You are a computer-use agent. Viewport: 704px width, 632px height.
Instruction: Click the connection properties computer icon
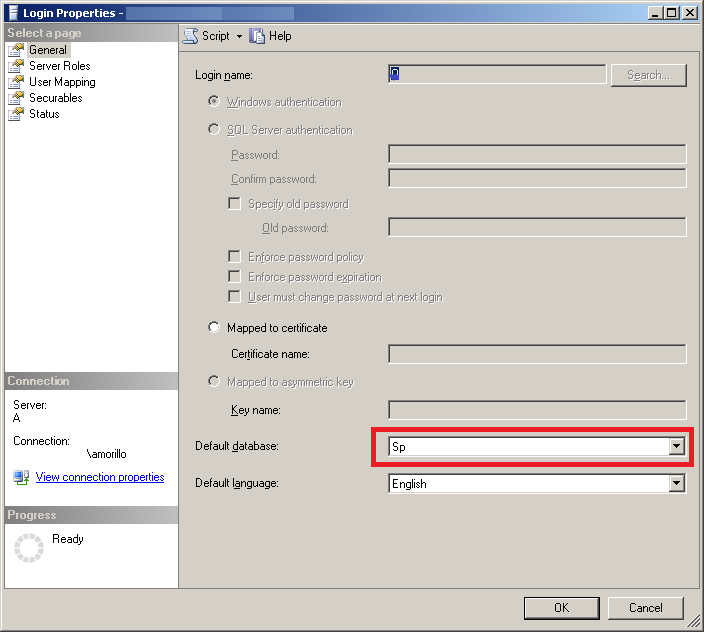pyautogui.click(x=21, y=477)
